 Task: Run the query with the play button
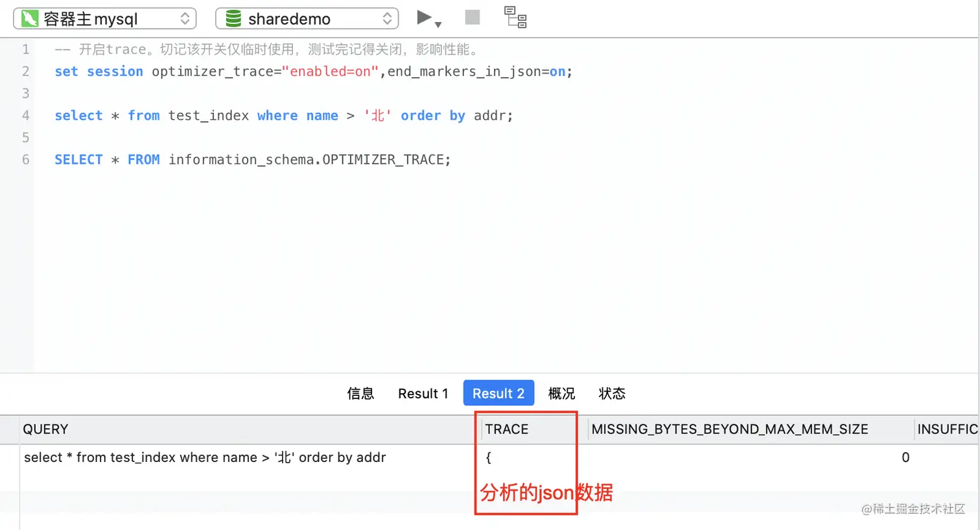(424, 17)
